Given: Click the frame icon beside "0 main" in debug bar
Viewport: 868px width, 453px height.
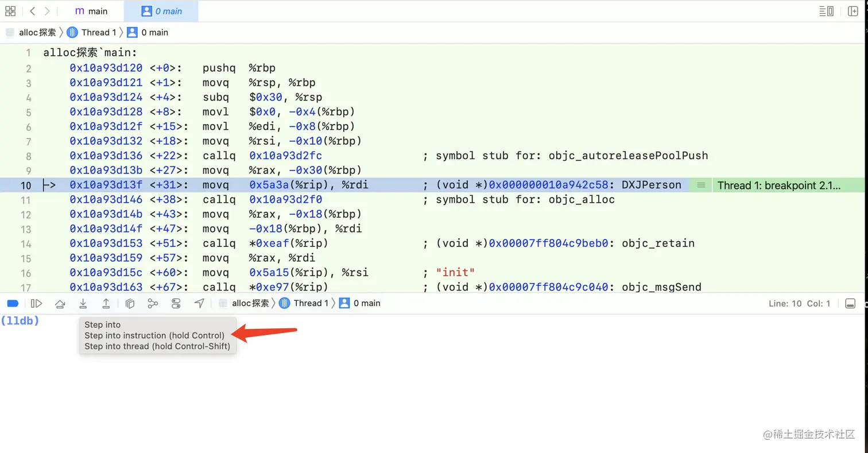Looking at the screenshot, I should 344,303.
